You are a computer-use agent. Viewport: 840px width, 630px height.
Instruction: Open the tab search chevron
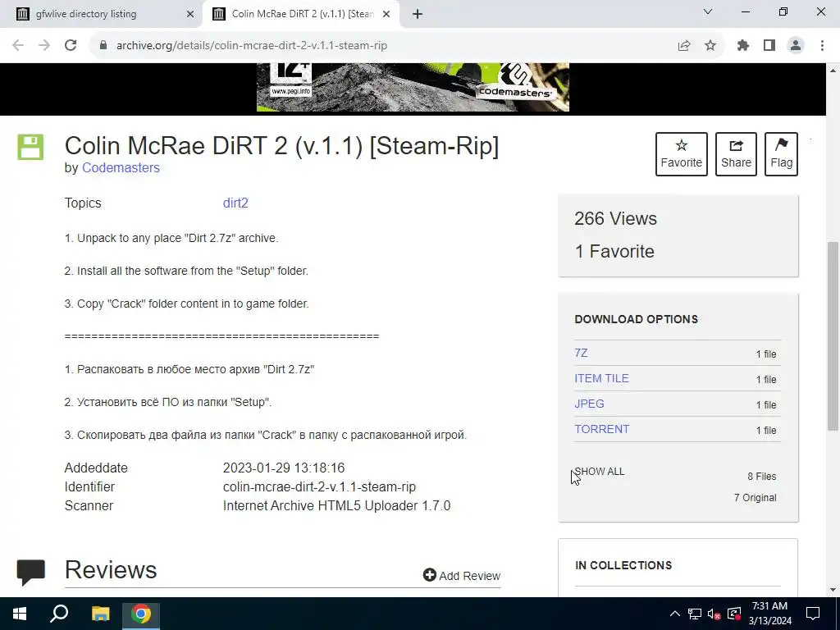(708, 11)
